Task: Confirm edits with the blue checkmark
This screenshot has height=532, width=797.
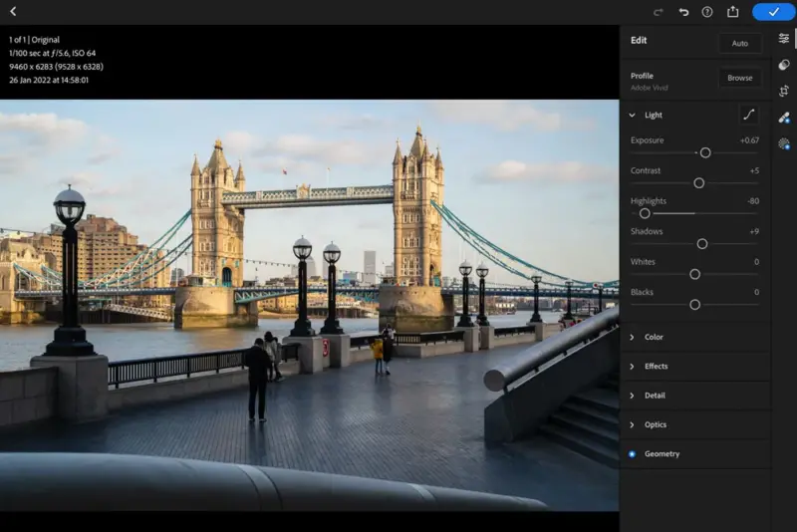Action: click(x=773, y=12)
